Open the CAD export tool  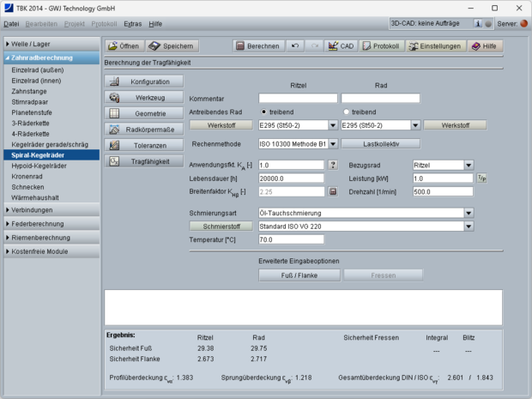(341, 45)
